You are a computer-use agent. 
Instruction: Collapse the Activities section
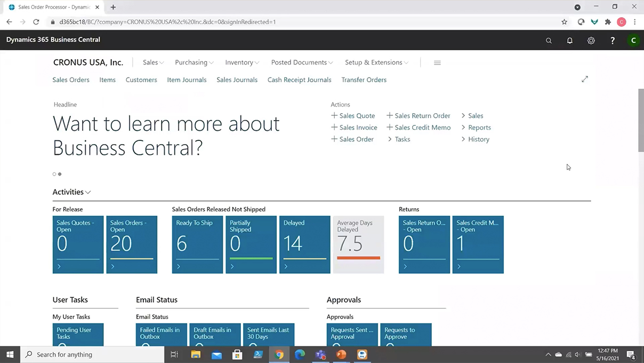72,192
